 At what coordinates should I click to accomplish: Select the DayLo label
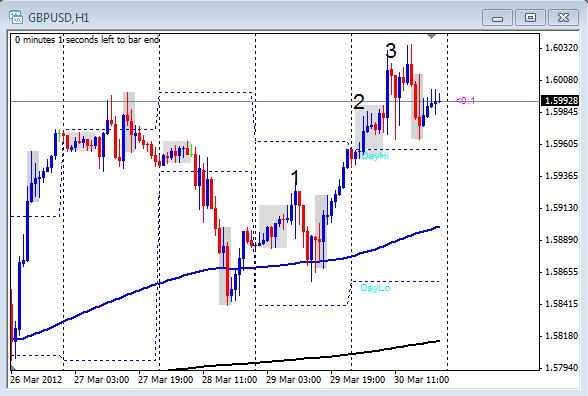point(375,288)
